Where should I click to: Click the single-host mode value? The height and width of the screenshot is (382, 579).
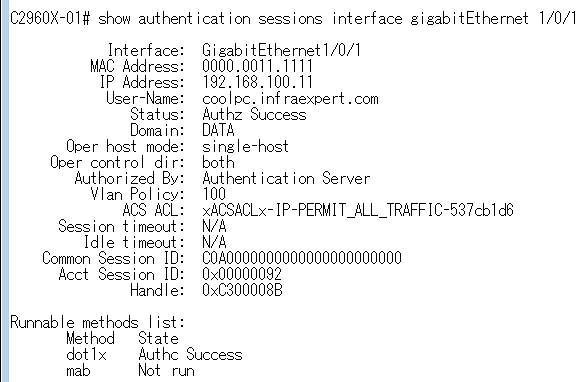pyautogui.click(x=245, y=146)
